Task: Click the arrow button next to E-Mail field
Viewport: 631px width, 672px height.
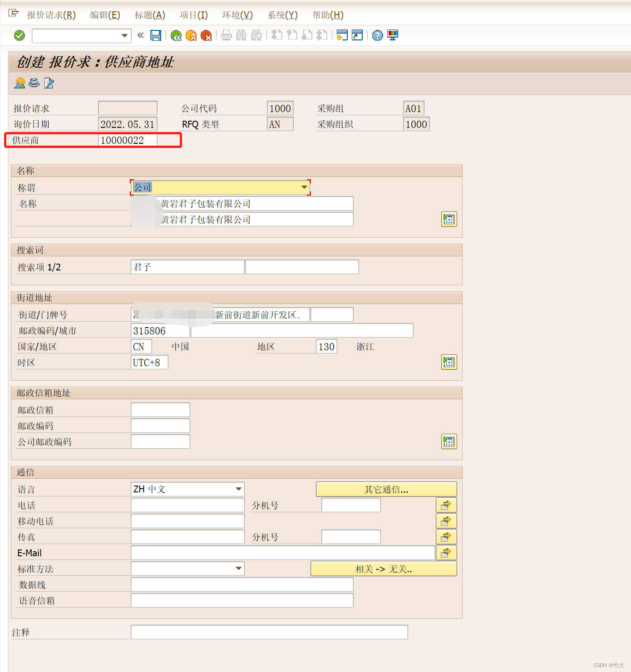Action: coord(446,553)
